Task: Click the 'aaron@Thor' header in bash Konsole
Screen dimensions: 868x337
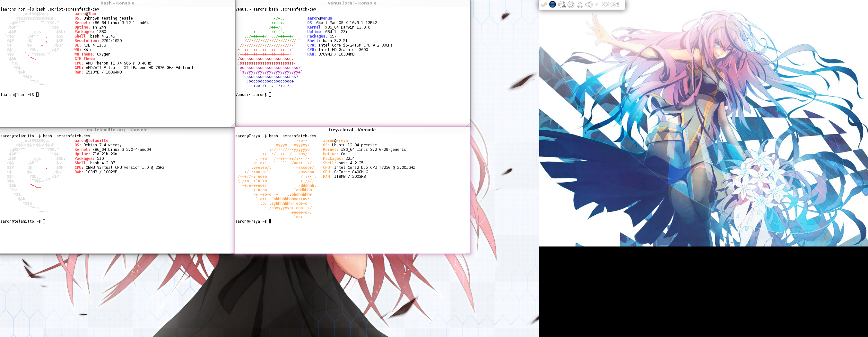Action: tap(86, 14)
